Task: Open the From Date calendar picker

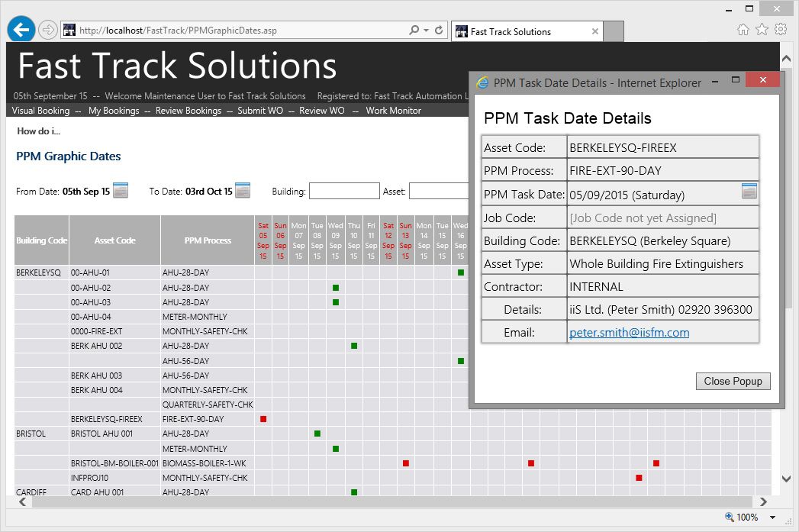Action: pyautogui.click(x=121, y=191)
